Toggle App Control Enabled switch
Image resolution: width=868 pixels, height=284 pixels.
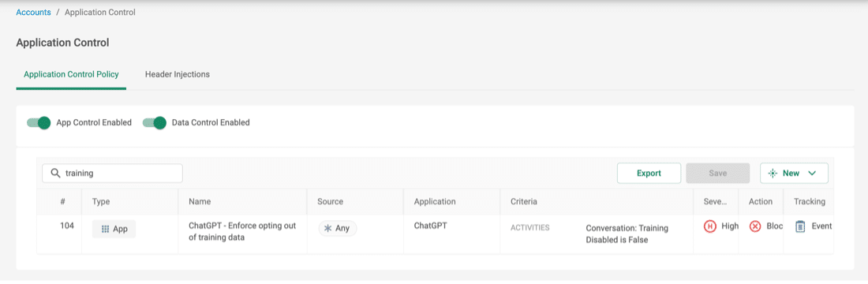tap(39, 123)
